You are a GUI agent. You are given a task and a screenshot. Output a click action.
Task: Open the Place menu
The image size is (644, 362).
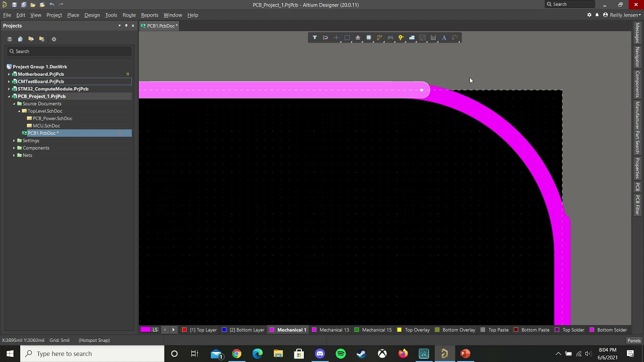point(73,15)
